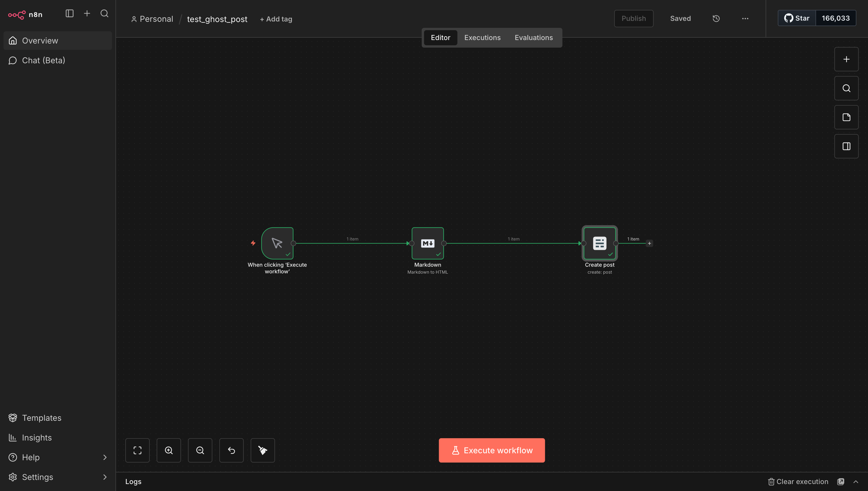Screen dimensions: 868x491
Task: Click the zoom to fit canvas icon
Action: pos(138,450)
